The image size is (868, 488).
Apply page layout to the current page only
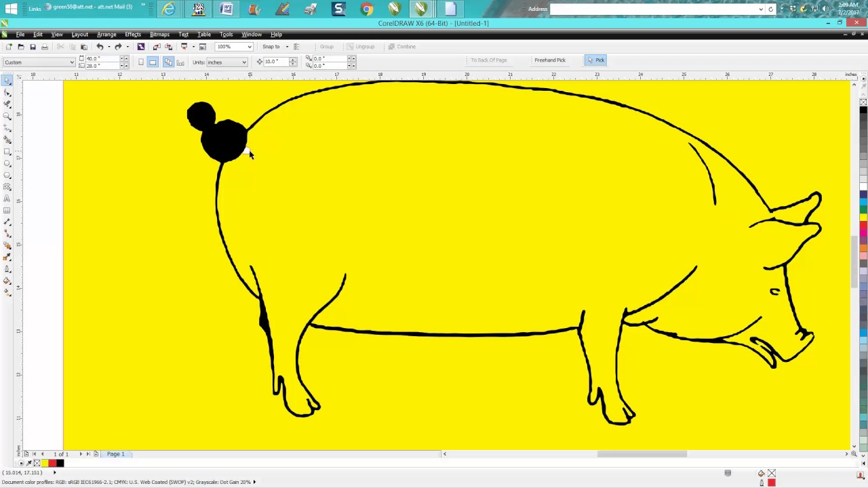click(x=180, y=62)
